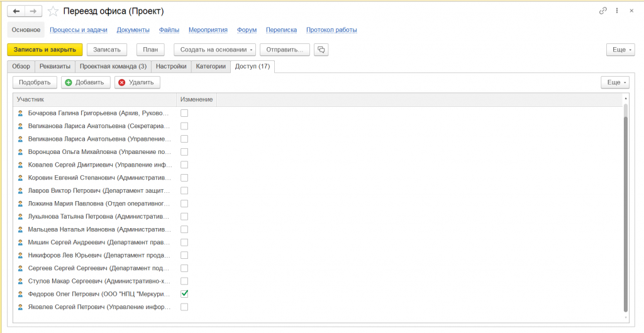
Task: Click the Записать button
Action: point(107,50)
